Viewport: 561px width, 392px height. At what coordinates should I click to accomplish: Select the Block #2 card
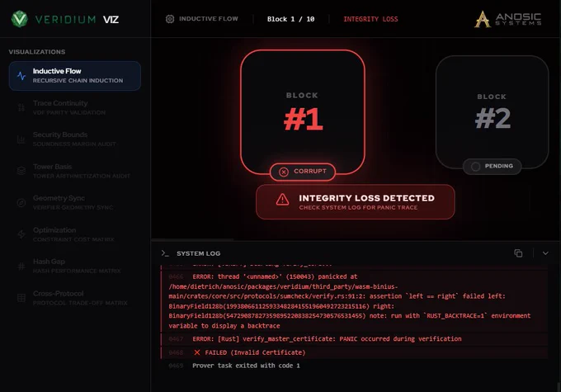point(492,112)
